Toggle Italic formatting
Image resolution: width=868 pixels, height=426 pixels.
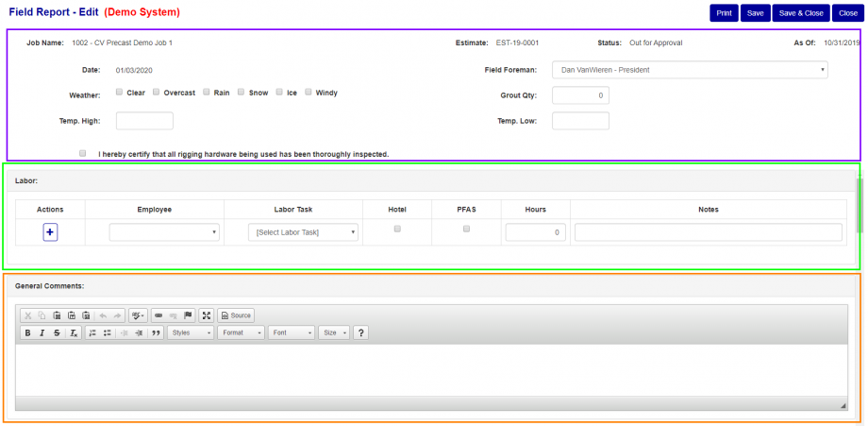pos(42,332)
